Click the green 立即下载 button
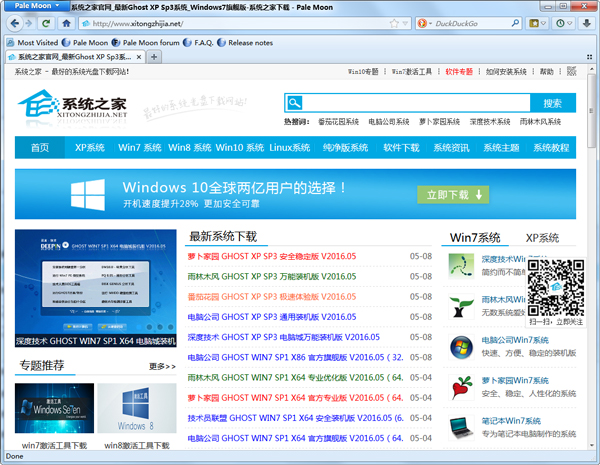 pos(453,195)
